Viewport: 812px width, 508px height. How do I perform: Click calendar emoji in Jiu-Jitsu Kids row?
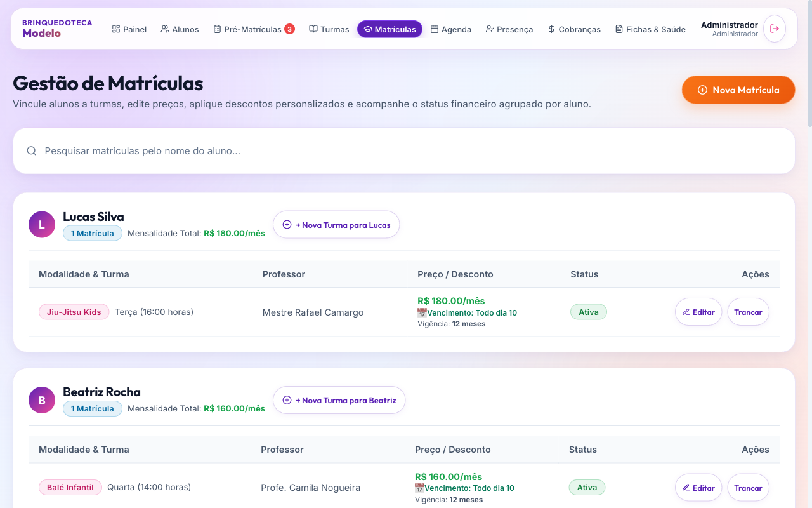422,312
